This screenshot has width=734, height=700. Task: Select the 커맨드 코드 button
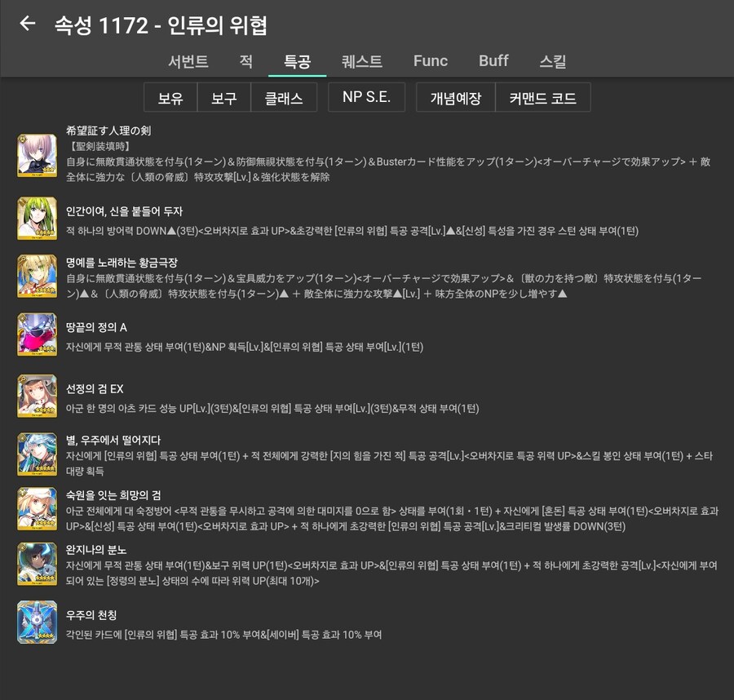coord(545,96)
